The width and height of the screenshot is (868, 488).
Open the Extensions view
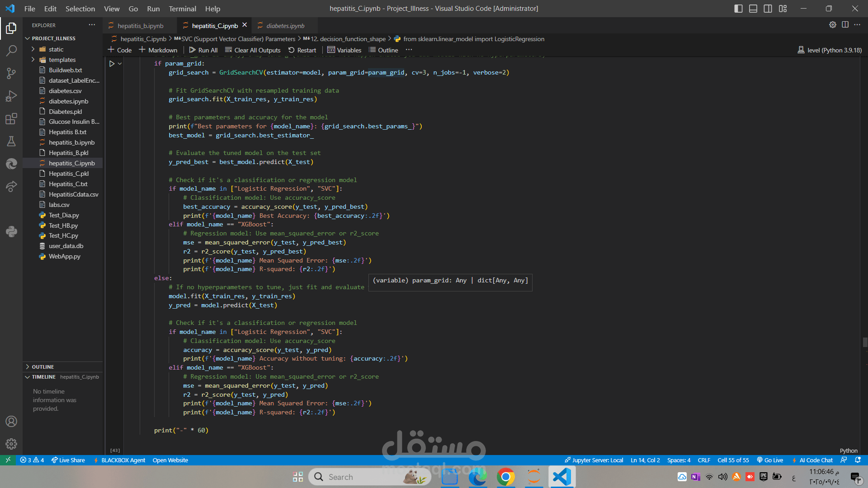click(11, 119)
